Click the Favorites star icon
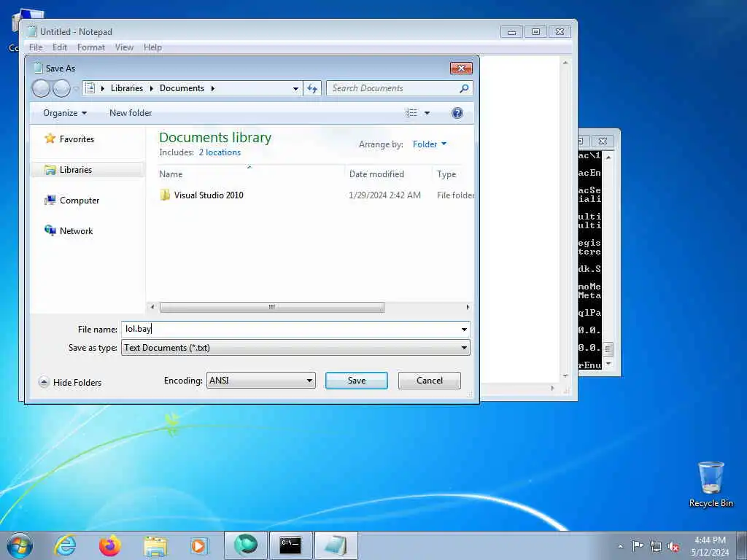The height and width of the screenshot is (560, 747). (50, 139)
